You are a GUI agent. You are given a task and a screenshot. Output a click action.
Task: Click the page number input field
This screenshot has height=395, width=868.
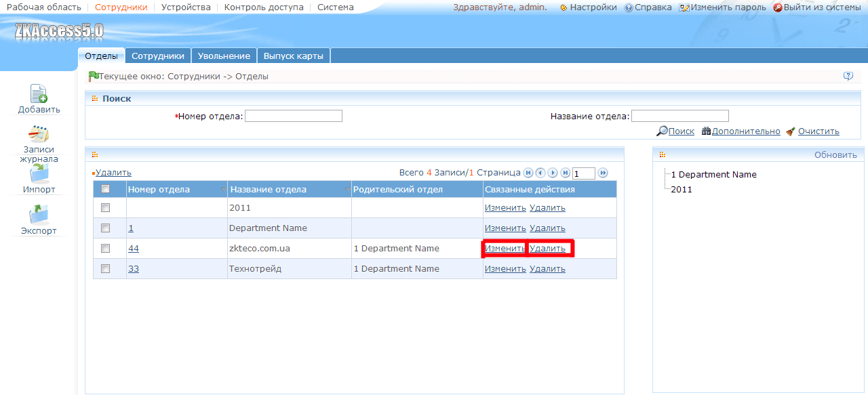pyautogui.click(x=584, y=173)
